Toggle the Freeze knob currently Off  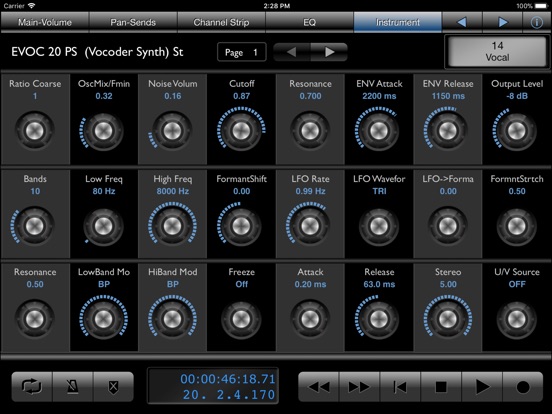pyautogui.click(x=241, y=319)
